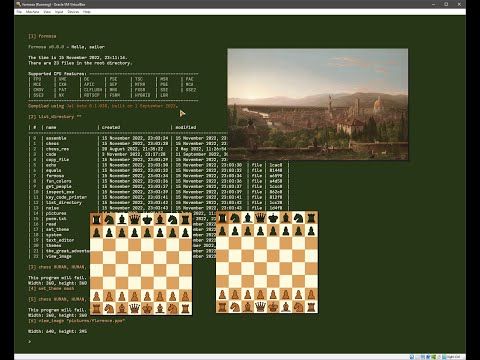Click the 'created' column header
The height and width of the screenshot is (360, 480).
click(x=111, y=127)
